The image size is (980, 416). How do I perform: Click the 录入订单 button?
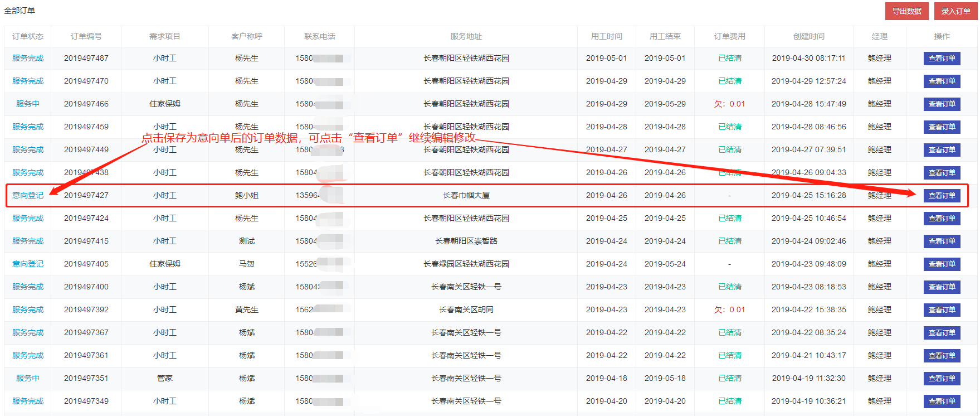955,11
